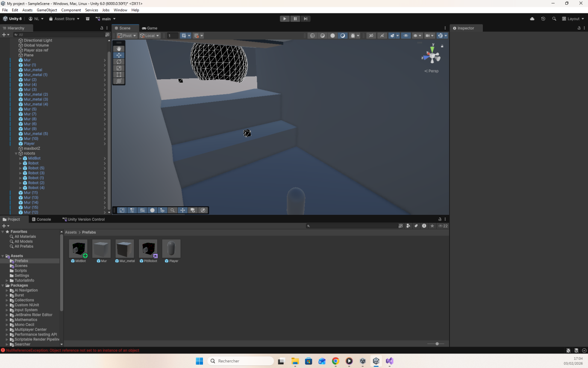This screenshot has width=588, height=368.
Task: Open the Asset Store dropdown
Action: (64, 19)
